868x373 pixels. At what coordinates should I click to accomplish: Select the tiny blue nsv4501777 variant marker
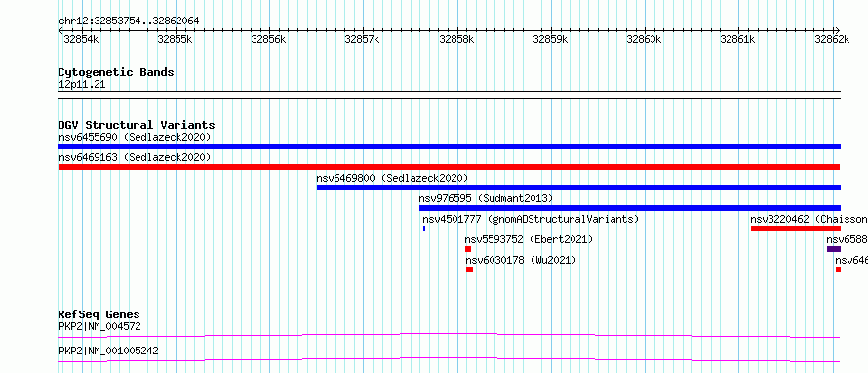coord(424,228)
